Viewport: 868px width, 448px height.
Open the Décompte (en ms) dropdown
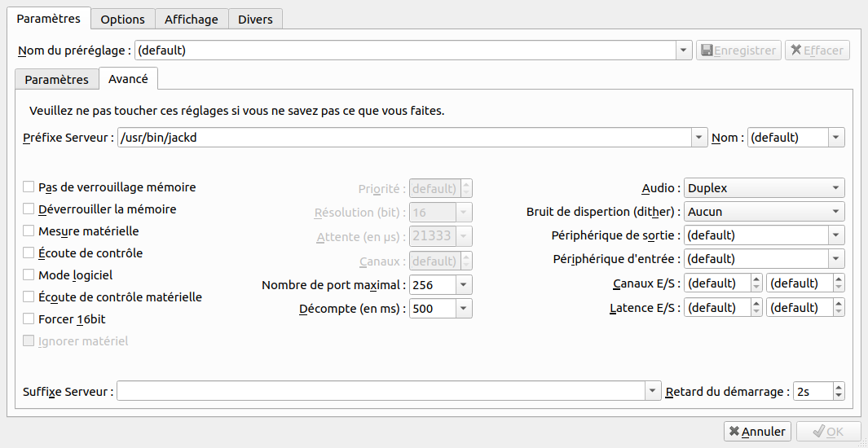(463, 309)
